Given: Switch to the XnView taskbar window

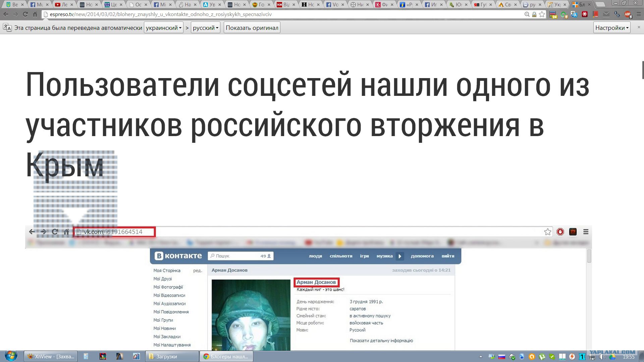Looking at the screenshot, I should pos(51,356).
